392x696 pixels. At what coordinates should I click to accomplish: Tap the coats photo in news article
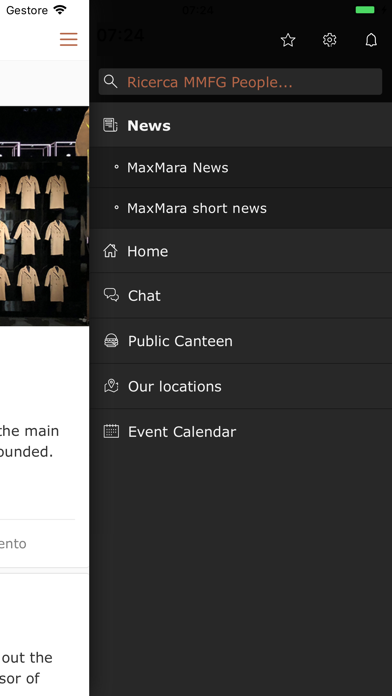(x=44, y=216)
